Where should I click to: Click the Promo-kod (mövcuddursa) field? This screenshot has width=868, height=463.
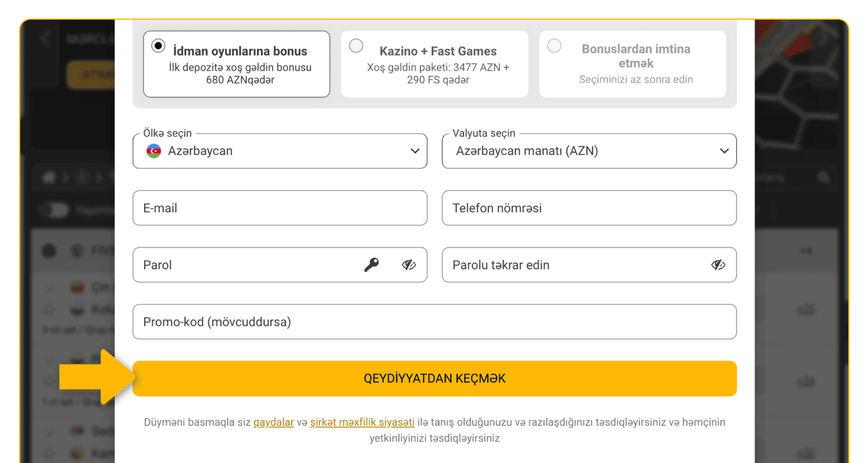point(434,322)
